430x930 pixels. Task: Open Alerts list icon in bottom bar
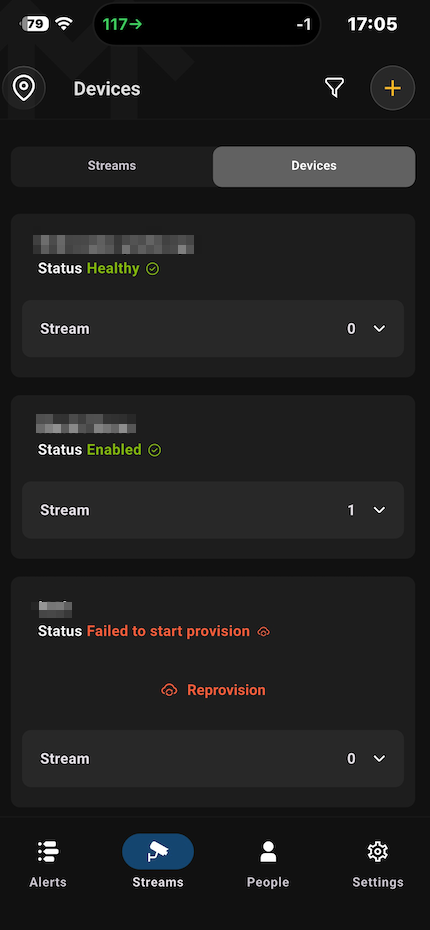[48, 852]
